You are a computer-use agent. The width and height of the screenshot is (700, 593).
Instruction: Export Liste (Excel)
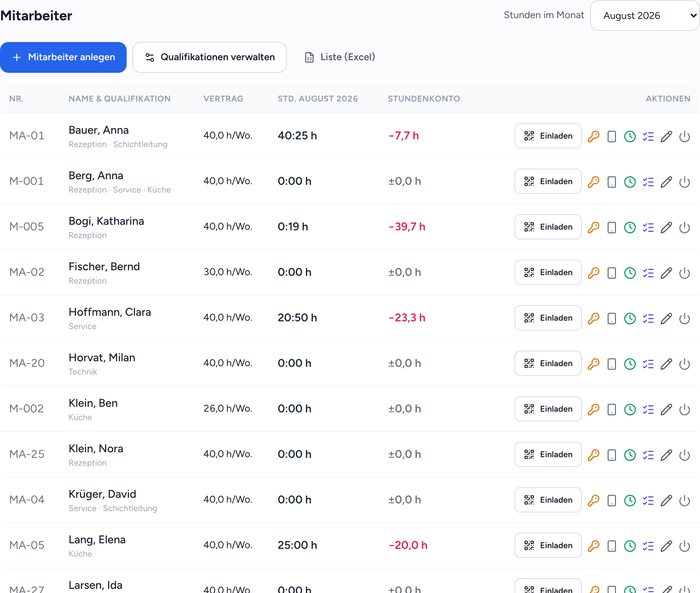(340, 57)
